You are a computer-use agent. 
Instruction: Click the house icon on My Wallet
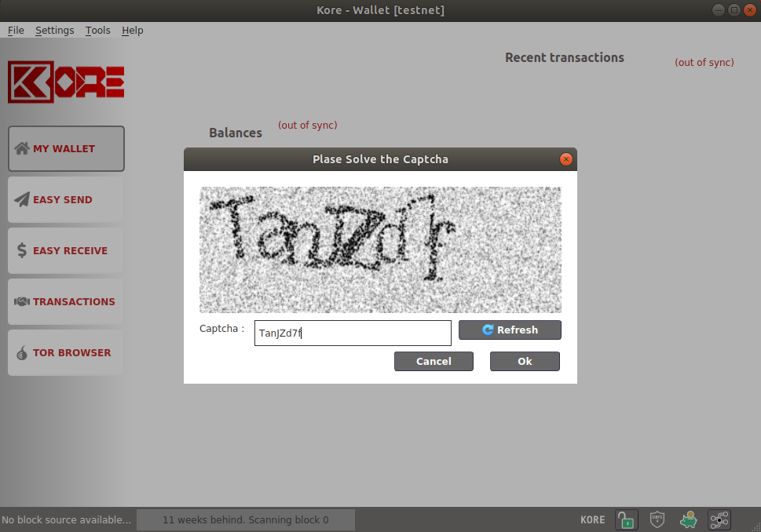tap(22, 148)
